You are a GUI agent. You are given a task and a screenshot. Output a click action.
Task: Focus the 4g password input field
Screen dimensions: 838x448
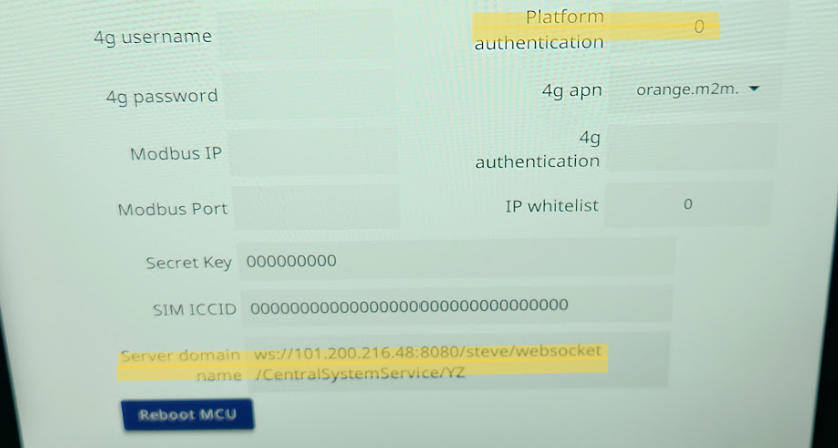point(312,95)
